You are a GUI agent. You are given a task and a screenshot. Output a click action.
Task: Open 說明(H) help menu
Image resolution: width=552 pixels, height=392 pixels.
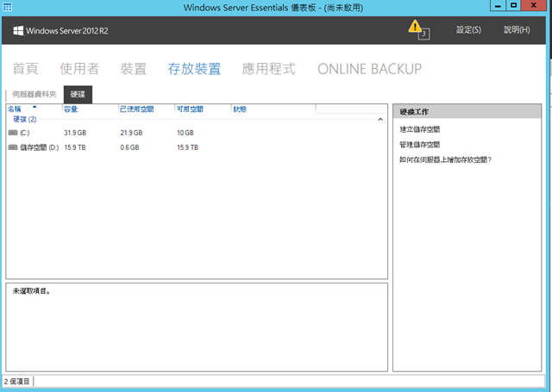click(x=517, y=30)
